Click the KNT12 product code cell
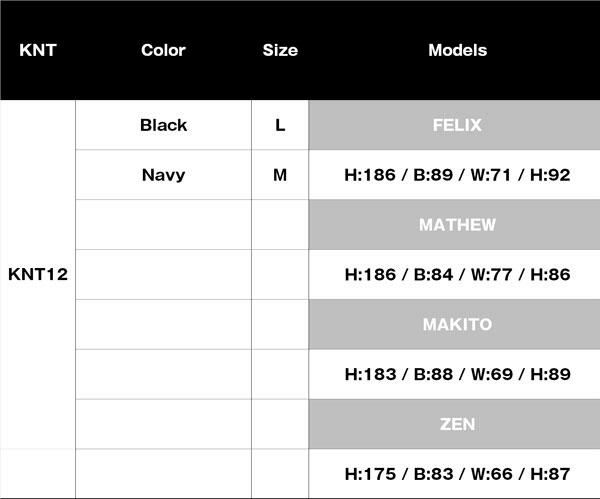The height and width of the screenshot is (499, 600). (38, 274)
